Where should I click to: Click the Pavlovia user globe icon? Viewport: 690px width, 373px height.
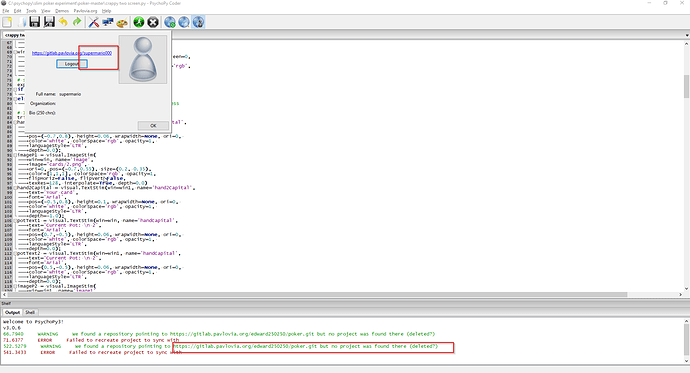tap(198, 22)
